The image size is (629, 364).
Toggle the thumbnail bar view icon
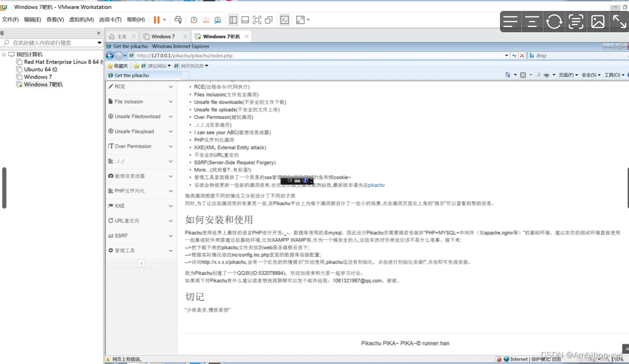(245, 20)
